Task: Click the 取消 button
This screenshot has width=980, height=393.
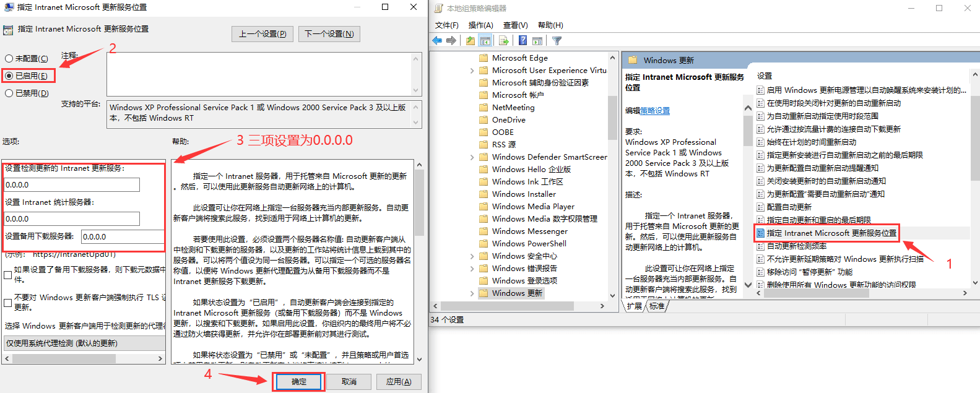Action: tap(349, 382)
